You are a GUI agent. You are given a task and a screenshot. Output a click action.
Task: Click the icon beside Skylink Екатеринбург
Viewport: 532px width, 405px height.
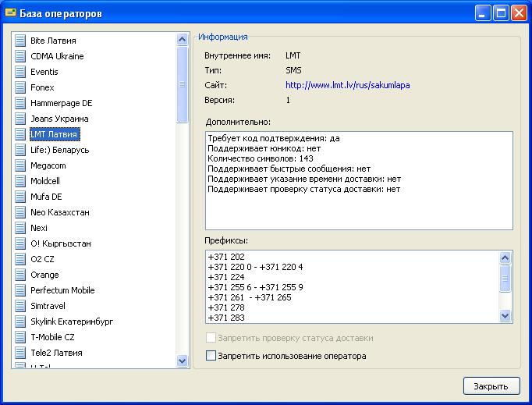tap(20, 322)
